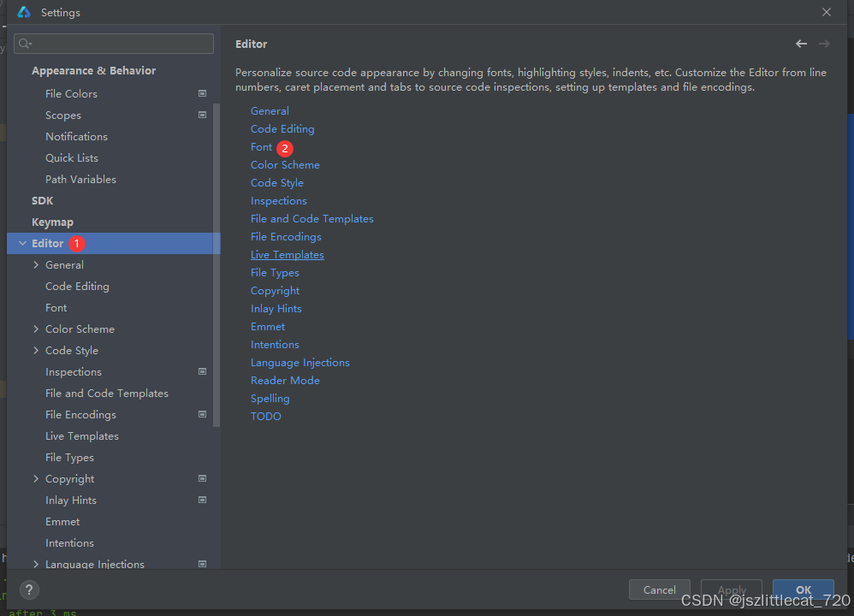Open help with the question mark icon
This screenshot has width=854, height=616.
[x=29, y=589]
